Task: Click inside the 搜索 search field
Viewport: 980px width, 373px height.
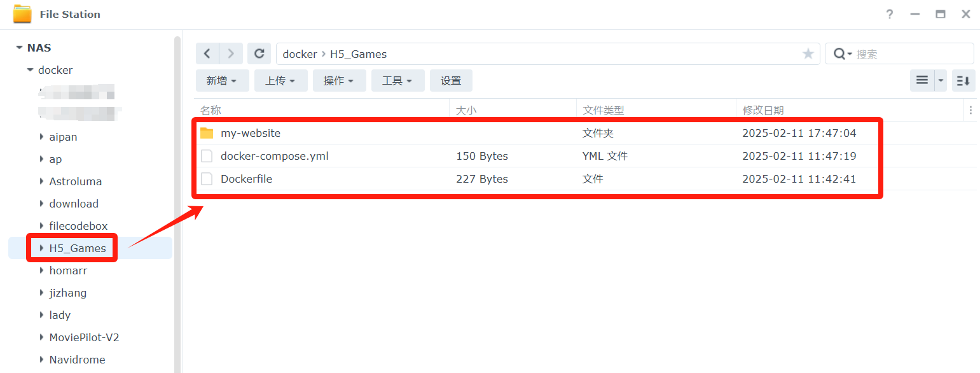Action: (x=910, y=54)
